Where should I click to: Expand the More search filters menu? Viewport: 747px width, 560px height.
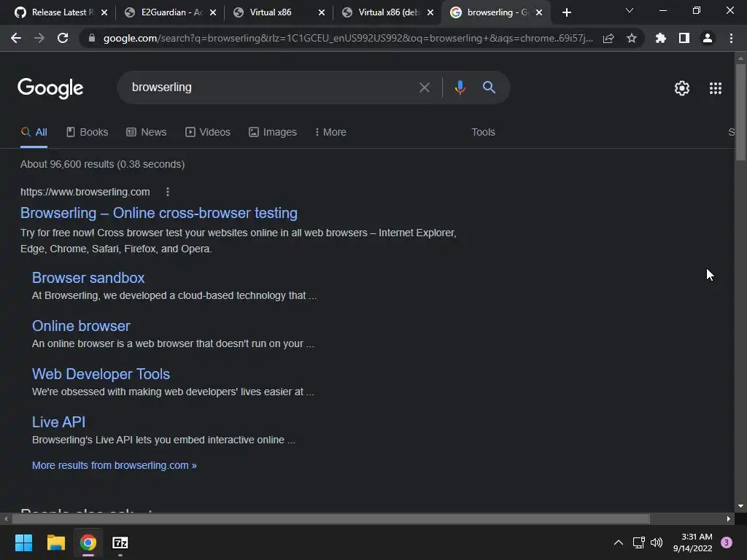(x=330, y=133)
